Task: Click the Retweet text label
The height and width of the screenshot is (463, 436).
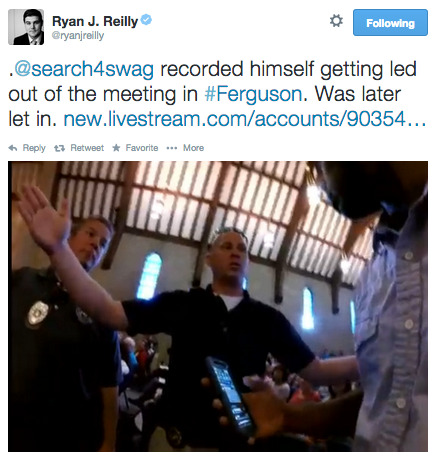Action: [87, 148]
